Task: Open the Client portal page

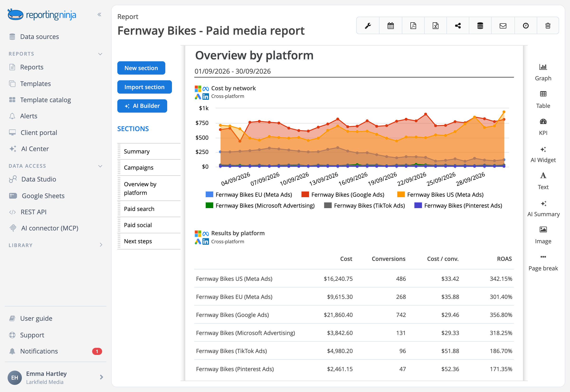Action: (39, 132)
